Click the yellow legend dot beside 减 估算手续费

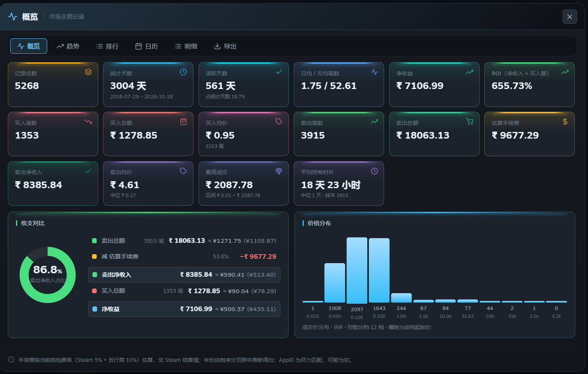(94, 256)
